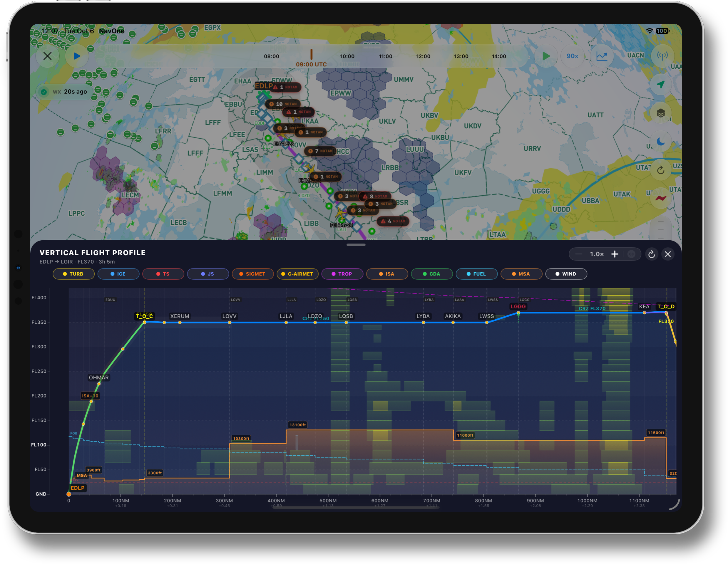This screenshot has height=564, width=728.
Task: Select the OHMAR waypoint on climb
Action: (x=99, y=377)
